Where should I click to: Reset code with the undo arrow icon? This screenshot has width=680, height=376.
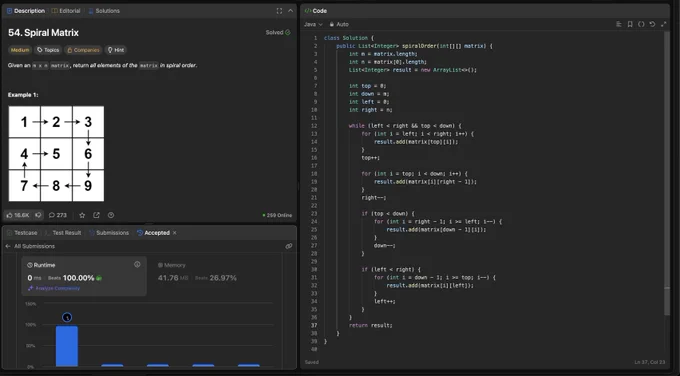[x=652, y=24]
